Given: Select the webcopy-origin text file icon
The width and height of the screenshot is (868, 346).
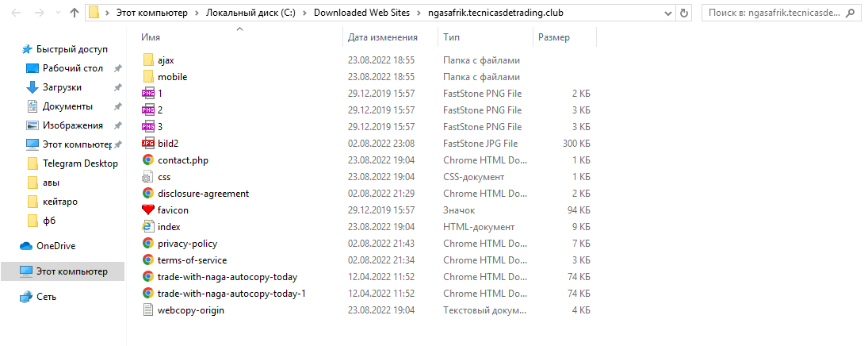Looking at the screenshot, I should coord(147,310).
